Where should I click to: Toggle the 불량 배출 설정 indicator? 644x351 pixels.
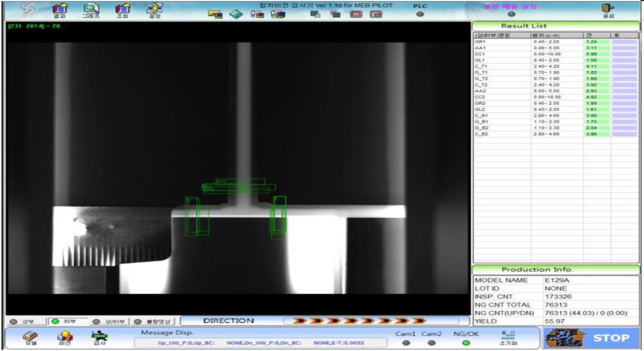[512, 15]
